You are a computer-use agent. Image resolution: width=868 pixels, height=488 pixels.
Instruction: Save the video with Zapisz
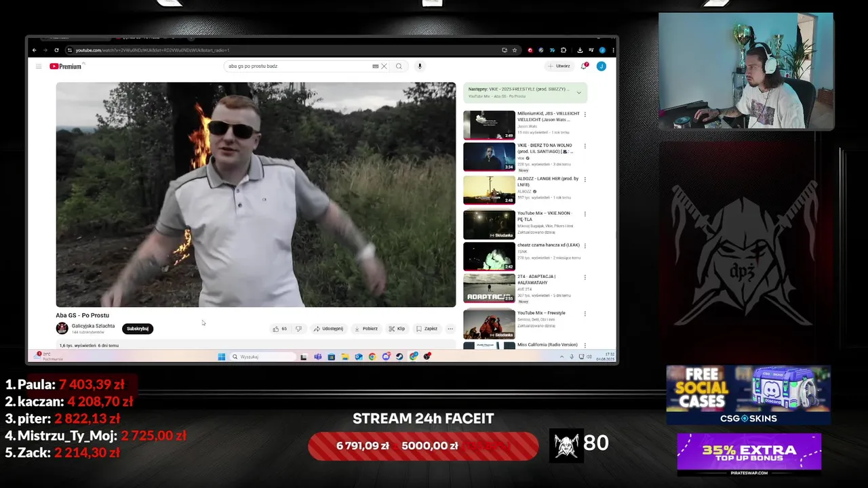(427, 329)
